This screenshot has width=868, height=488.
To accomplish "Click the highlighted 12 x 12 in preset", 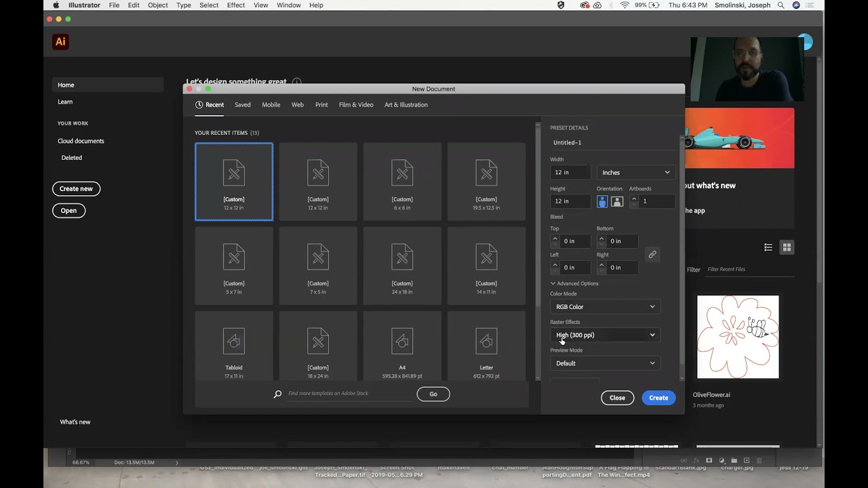I will (x=234, y=182).
